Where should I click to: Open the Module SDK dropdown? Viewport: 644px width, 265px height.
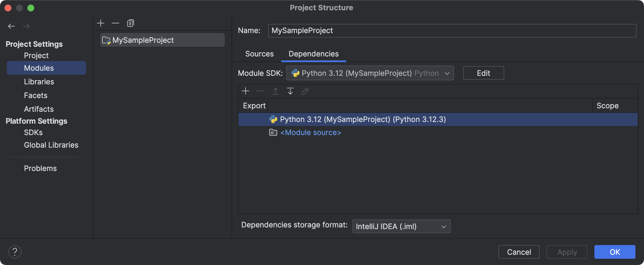447,73
